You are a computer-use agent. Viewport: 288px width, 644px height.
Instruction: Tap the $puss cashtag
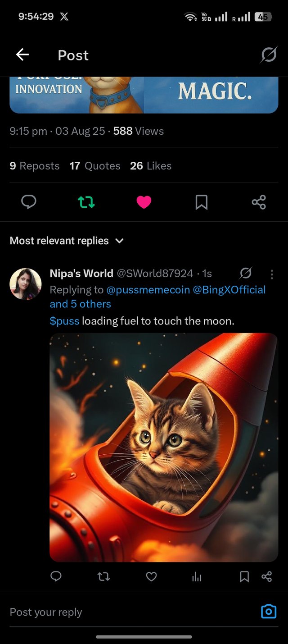(64, 321)
